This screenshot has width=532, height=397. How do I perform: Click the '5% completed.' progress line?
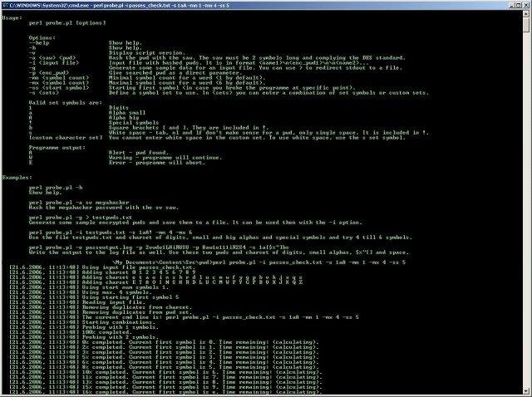(x=164, y=357)
